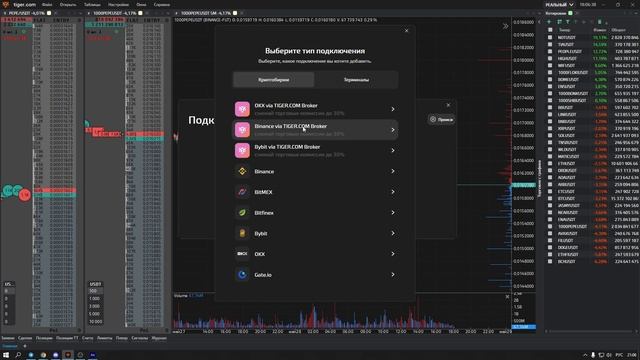Close the Volume indicator panel

click(507, 297)
